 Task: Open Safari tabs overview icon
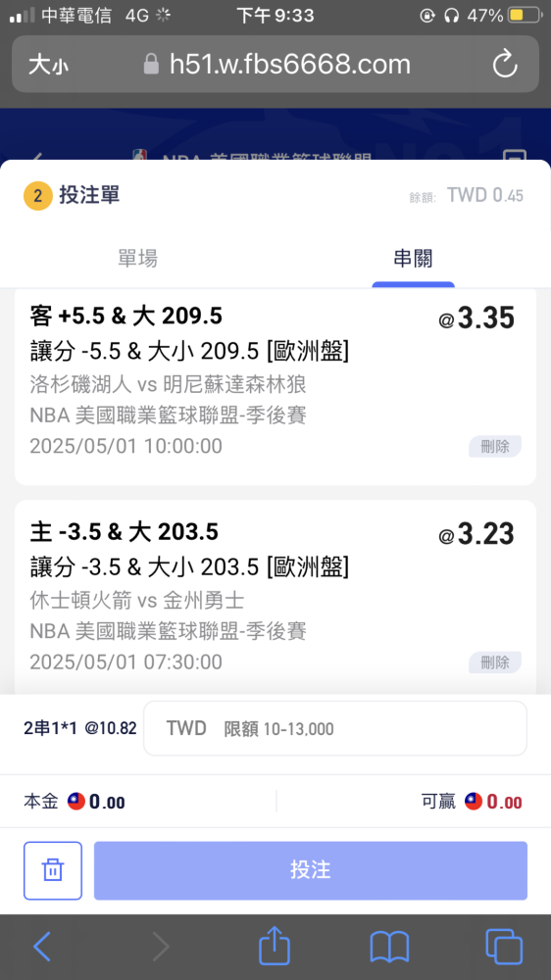click(504, 947)
